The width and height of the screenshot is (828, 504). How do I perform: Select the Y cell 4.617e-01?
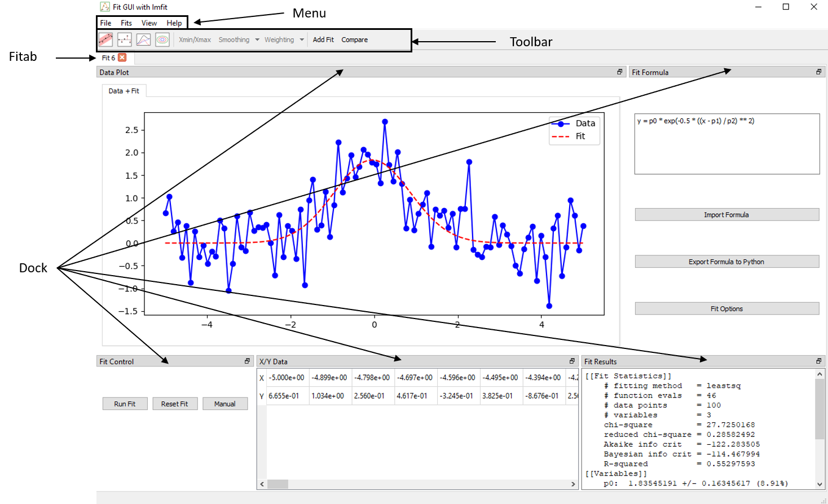point(416,396)
